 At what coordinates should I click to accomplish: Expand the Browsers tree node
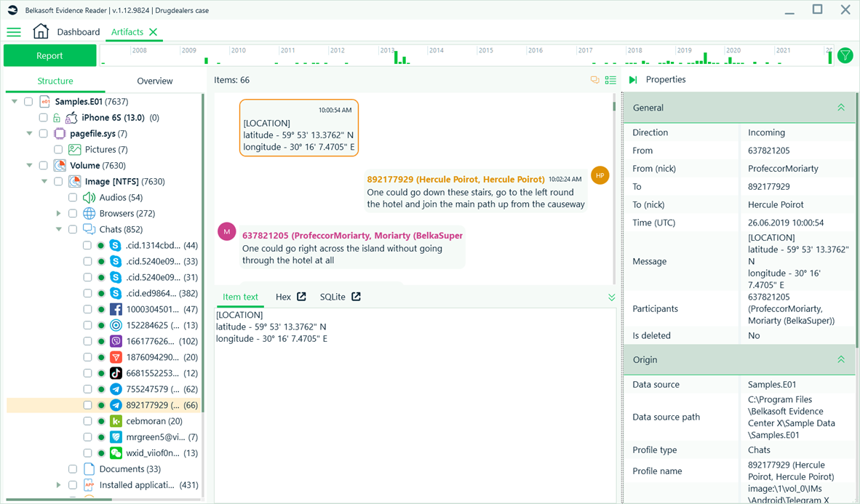coord(59,213)
